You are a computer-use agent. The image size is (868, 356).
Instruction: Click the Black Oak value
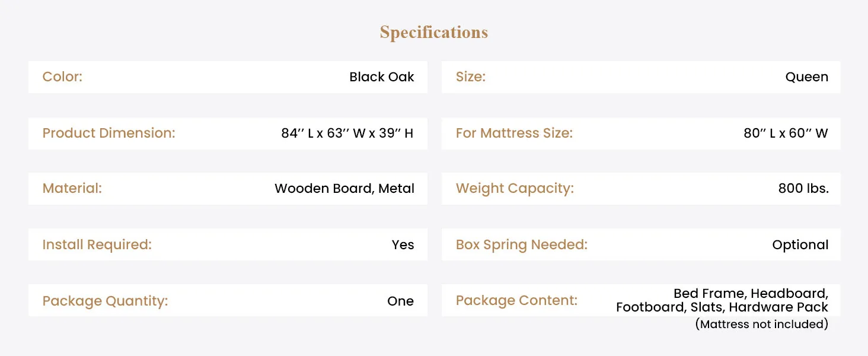[x=382, y=77]
